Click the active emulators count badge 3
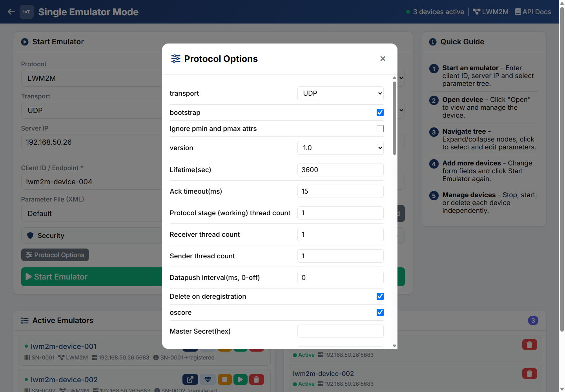The image size is (565, 392). point(533,321)
